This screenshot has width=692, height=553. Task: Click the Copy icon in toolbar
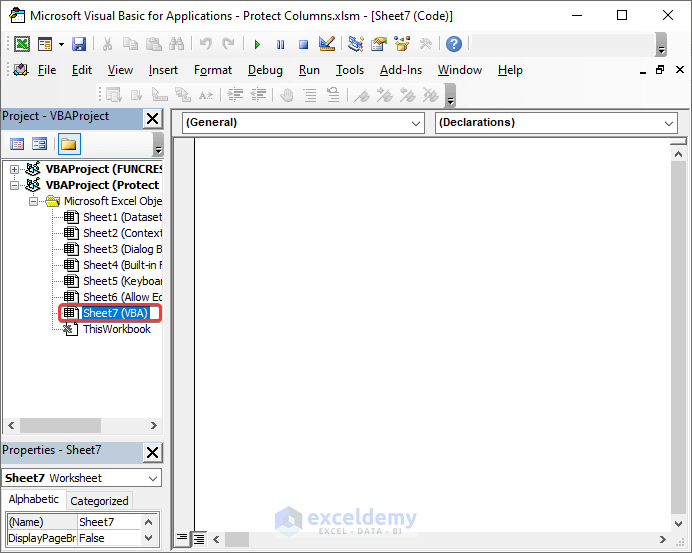pyautogui.click(x=130, y=44)
